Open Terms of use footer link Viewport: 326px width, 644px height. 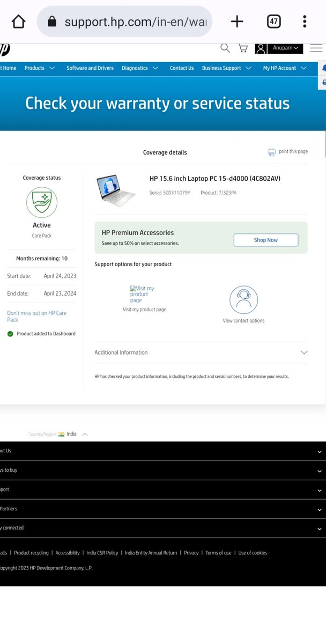218,553
